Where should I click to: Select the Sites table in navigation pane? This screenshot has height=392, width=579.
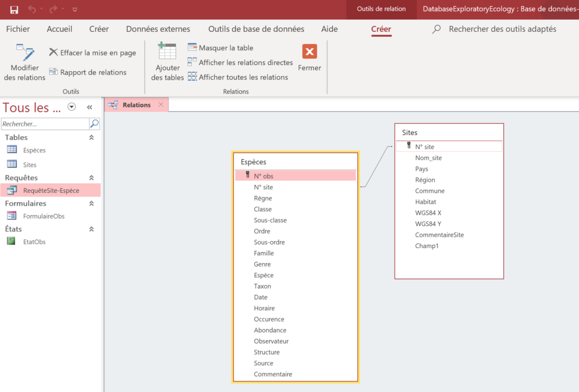coord(50,164)
